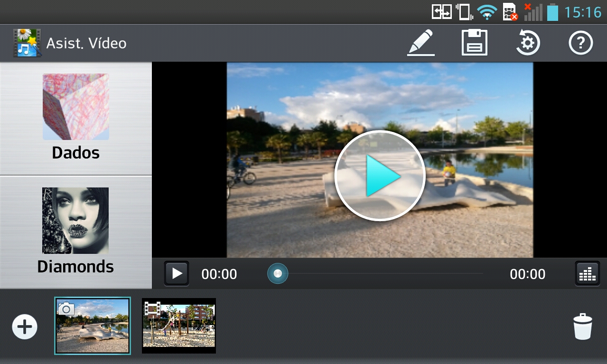607x364 pixels.
Task: Delete clip using the trash icon
Action: tap(582, 327)
